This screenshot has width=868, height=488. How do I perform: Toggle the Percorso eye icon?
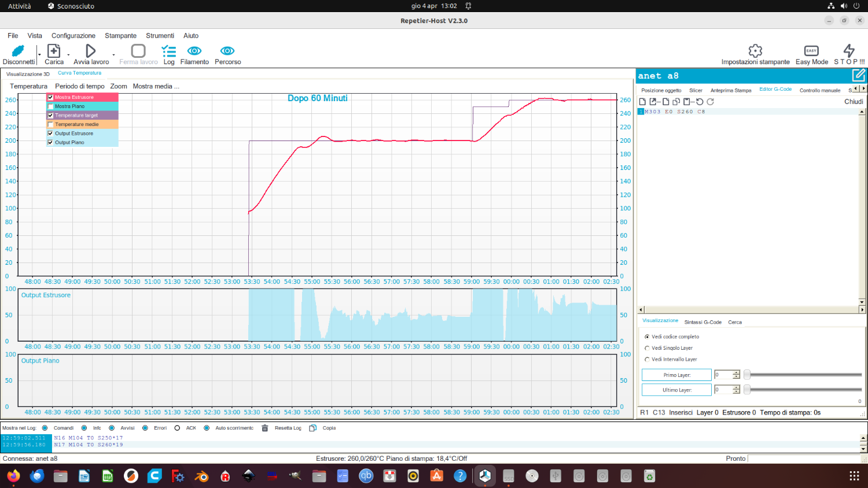pos(227,51)
